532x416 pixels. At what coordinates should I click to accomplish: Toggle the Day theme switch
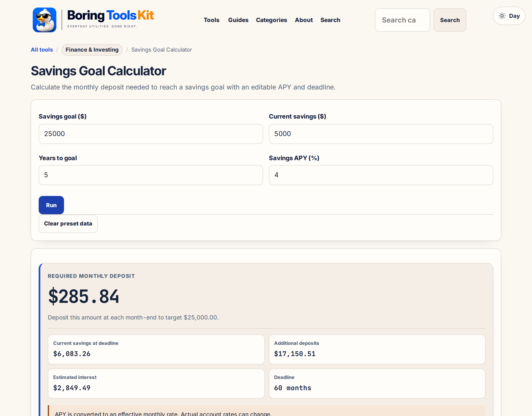click(x=509, y=16)
